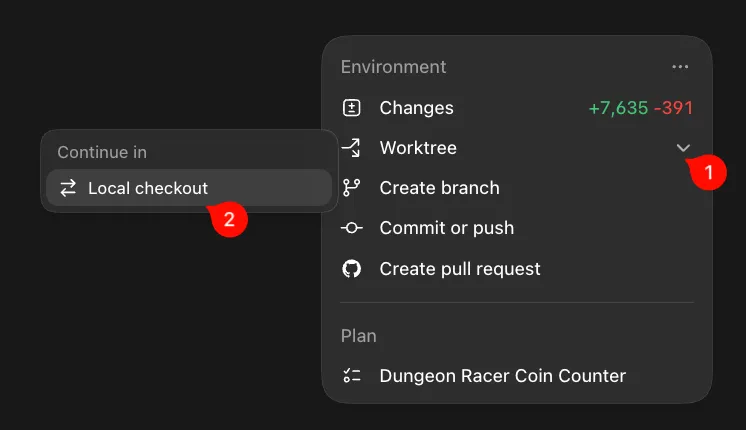Click the Local checkout swap arrows icon
This screenshot has height=430, width=746.
(68, 188)
